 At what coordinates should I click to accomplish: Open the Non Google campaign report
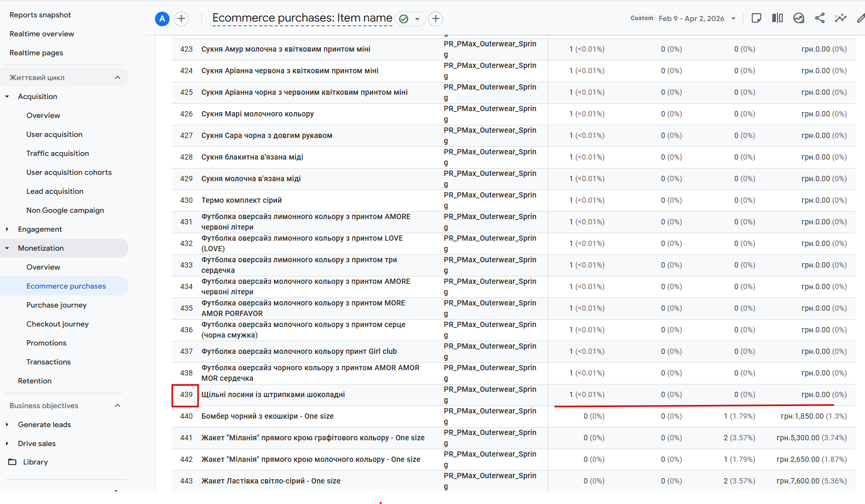click(x=65, y=210)
